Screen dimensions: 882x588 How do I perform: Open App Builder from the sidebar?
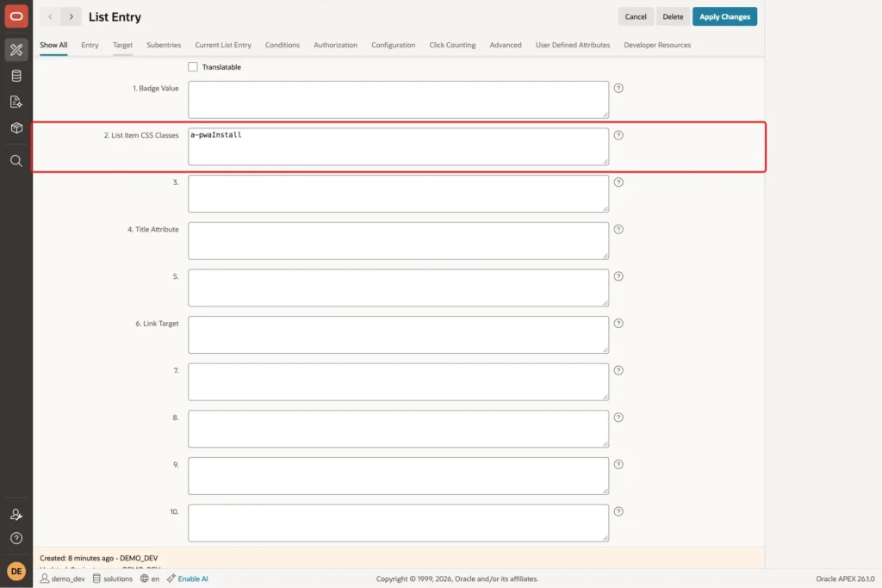pos(16,49)
